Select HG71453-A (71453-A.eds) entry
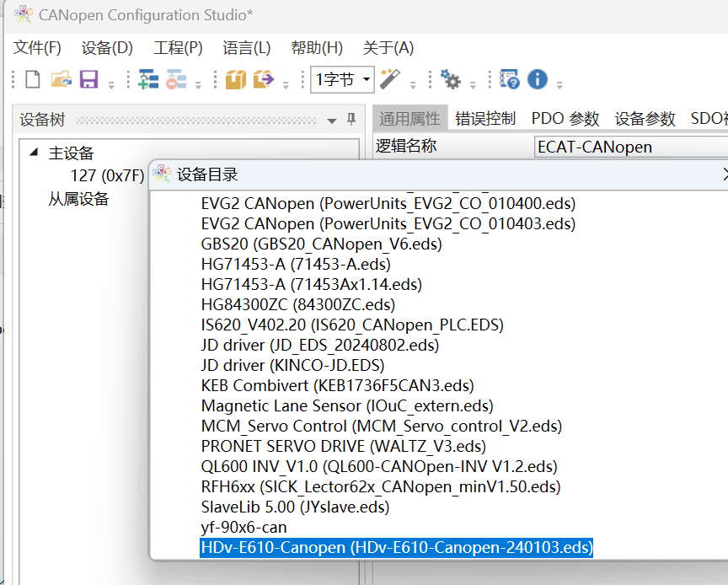 296,265
